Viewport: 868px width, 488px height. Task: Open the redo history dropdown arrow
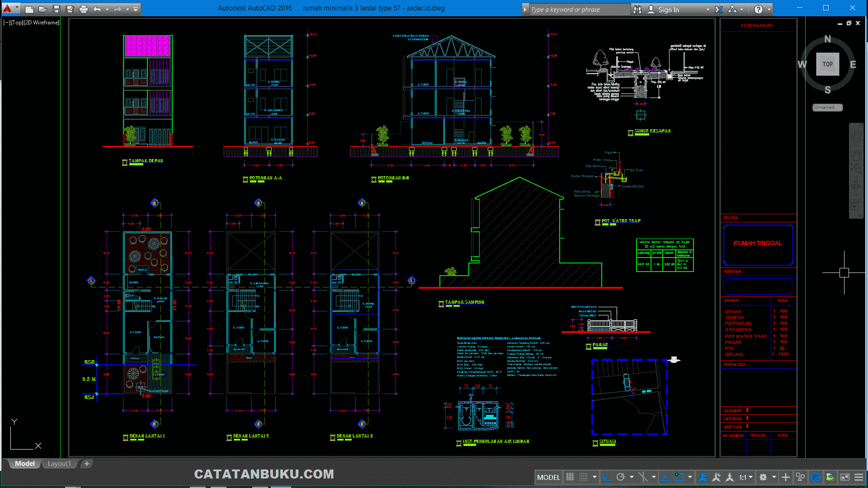coord(127,9)
